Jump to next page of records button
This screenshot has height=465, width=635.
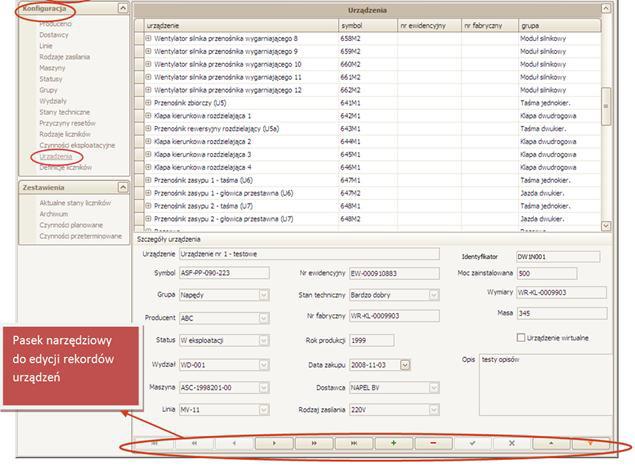313,443
